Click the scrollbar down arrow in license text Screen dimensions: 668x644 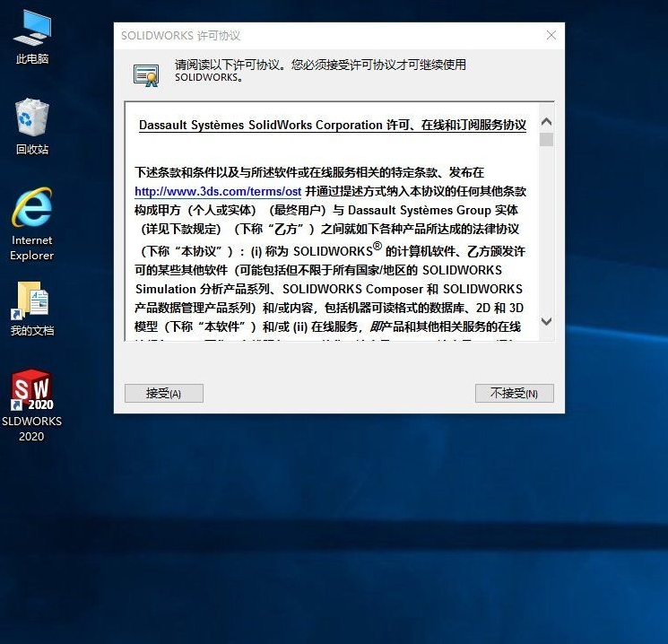[x=546, y=321]
